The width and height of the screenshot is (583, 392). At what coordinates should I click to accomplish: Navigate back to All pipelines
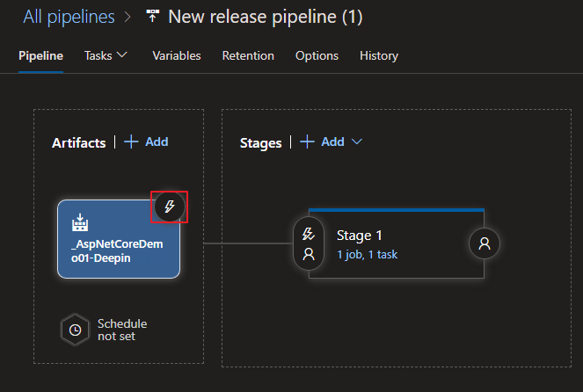[x=67, y=17]
